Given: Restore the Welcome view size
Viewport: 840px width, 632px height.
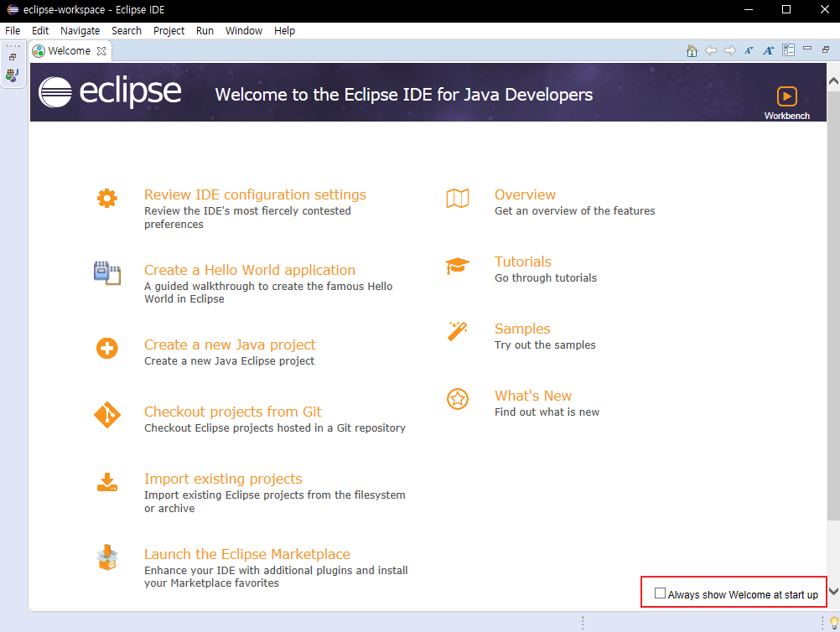Looking at the screenshot, I should tap(826, 49).
